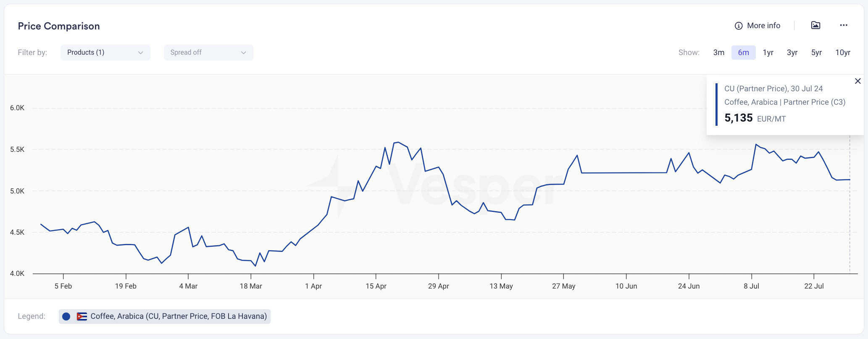Click the 10 Jun axis label
This screenshot has height=339, width=868.
[626, 286]
